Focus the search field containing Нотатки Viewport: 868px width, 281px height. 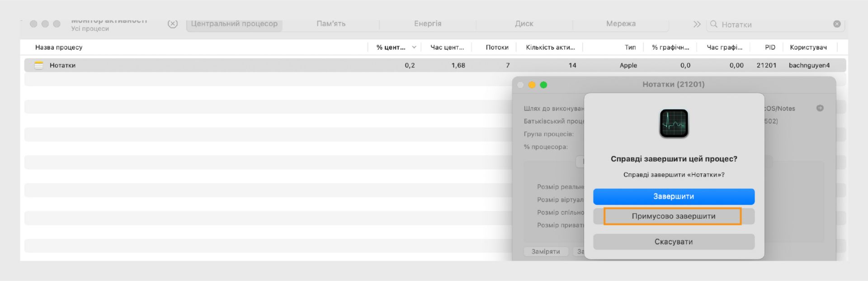pos(775,24)
